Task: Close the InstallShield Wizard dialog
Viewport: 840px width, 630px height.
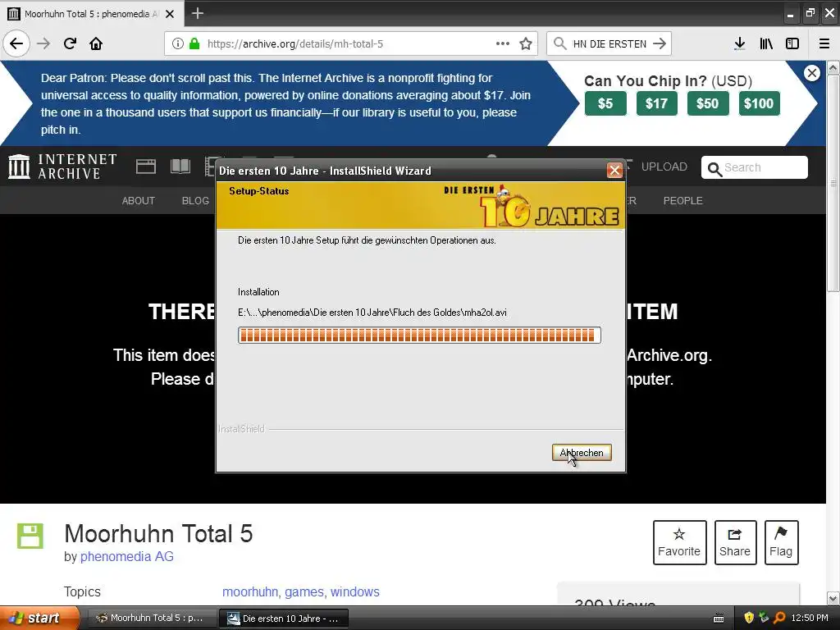Action: (614, 171)
